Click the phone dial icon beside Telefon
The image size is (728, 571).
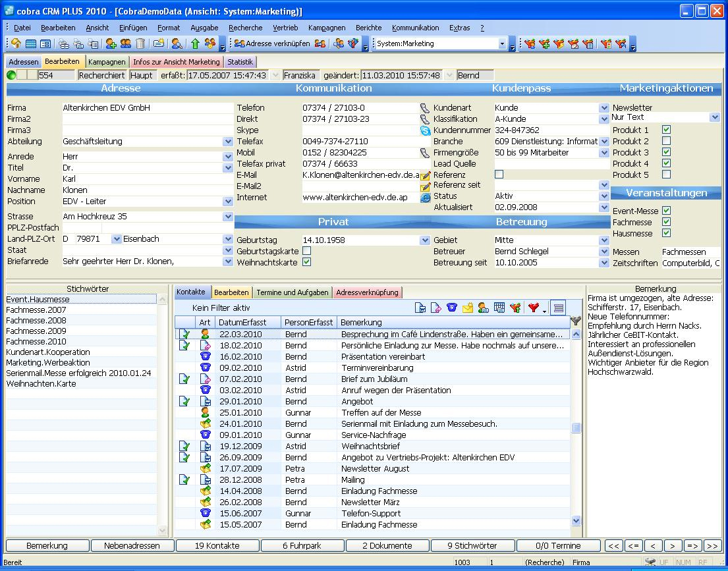click(425, 108)
